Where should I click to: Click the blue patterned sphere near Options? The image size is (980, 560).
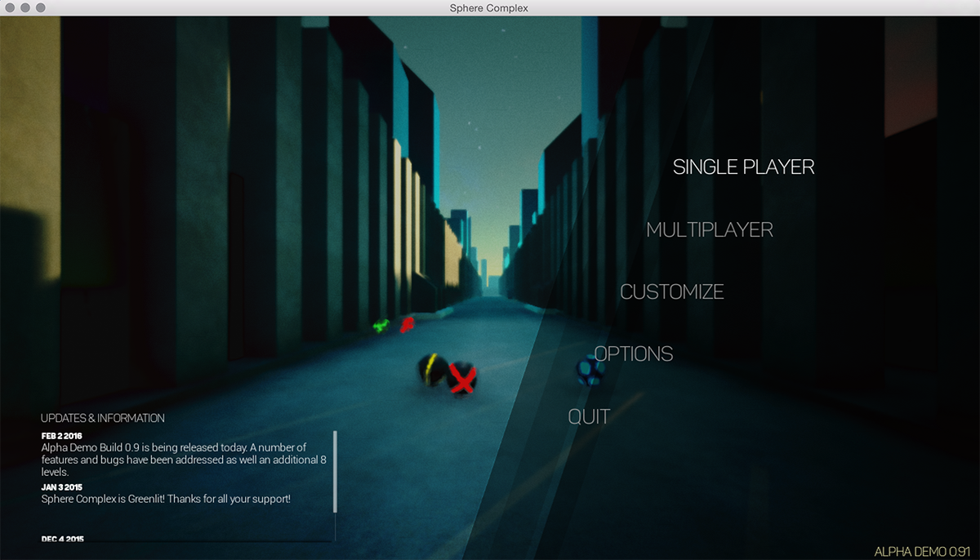pos(589,371)
